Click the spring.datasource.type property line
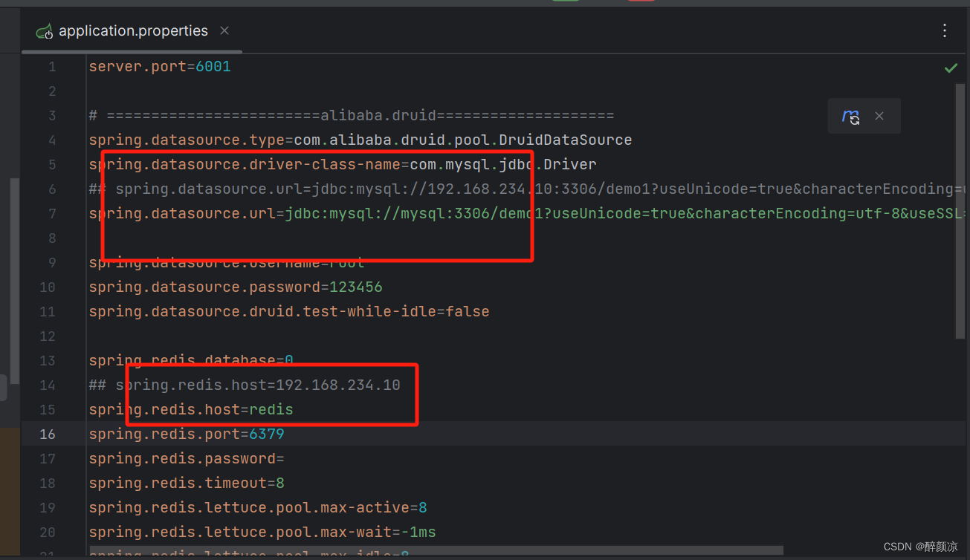This screenshot has width=970, height=560. pos(360,140)
